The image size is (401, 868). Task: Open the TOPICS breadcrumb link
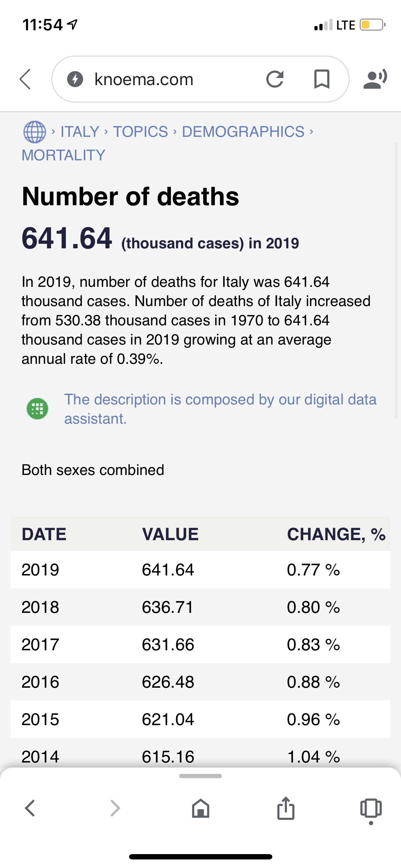pyautogui.click(x=140, y=132)
